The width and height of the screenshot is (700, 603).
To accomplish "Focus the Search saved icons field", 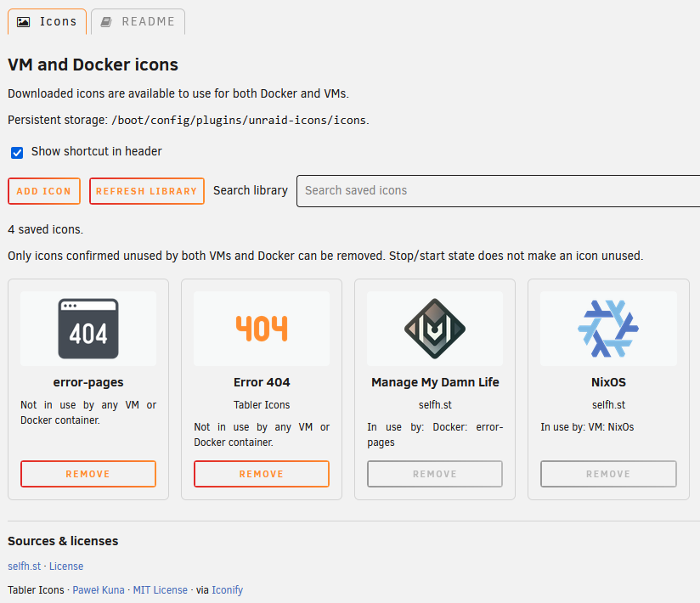I will click(498, 191).
